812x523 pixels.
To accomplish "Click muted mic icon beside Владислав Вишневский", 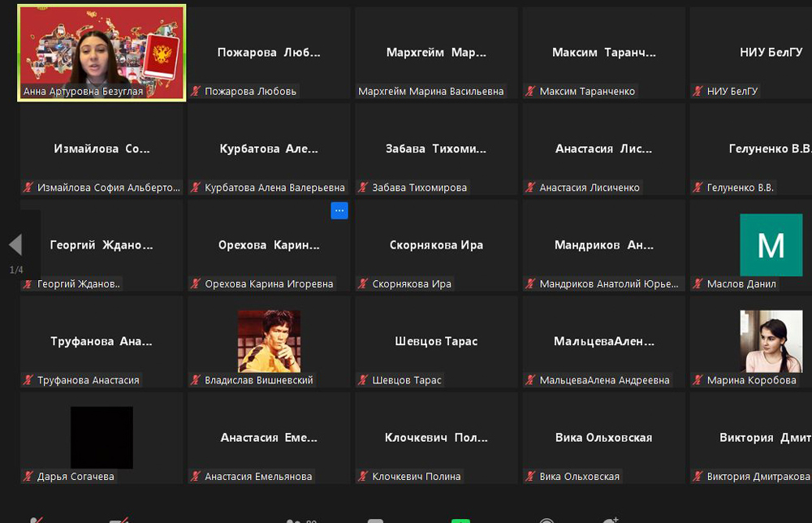I will click(195, 380).
